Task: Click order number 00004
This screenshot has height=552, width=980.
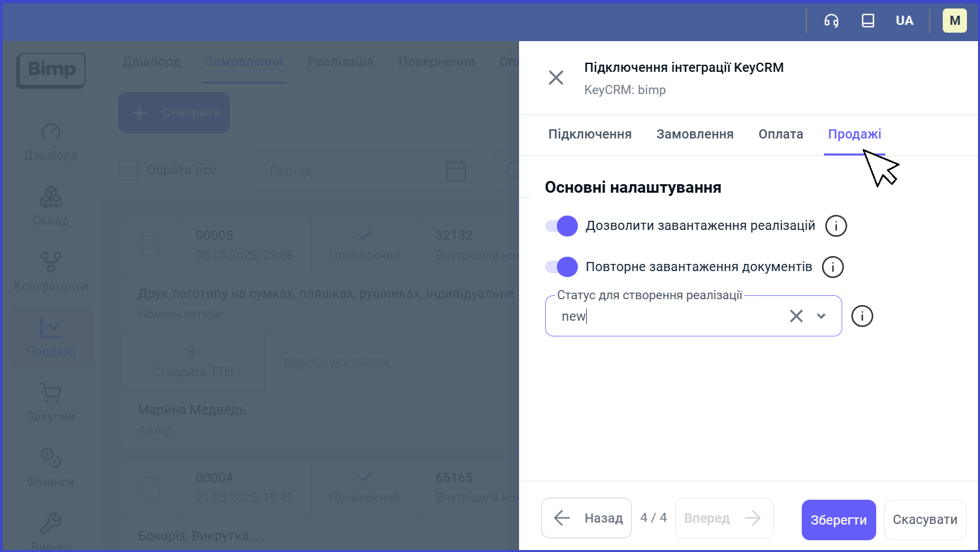Action: coord(214,478)
